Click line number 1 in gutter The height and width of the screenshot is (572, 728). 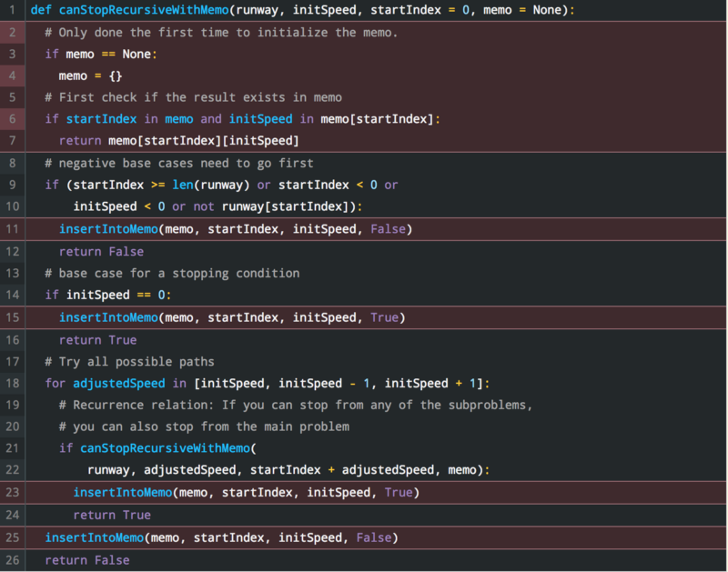tap(12, 10)
